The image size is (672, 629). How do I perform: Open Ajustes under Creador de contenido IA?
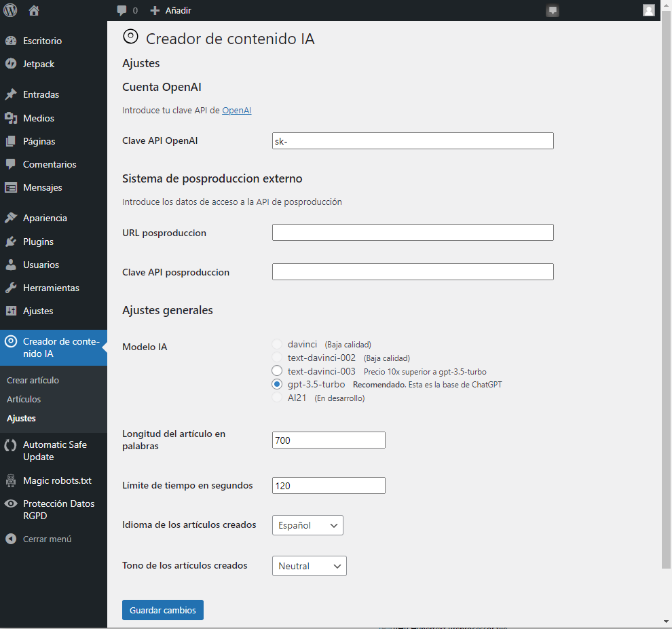(x=22, y=418)
